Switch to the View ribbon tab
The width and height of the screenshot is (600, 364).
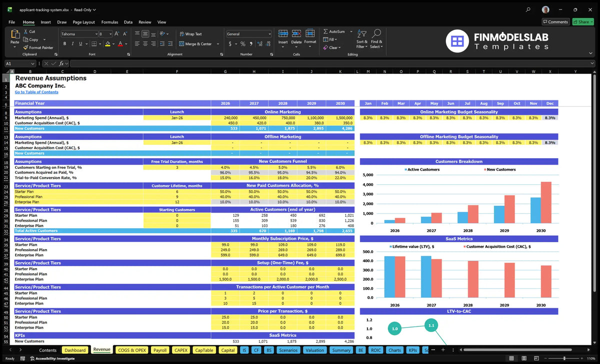[x=161, y=22]
